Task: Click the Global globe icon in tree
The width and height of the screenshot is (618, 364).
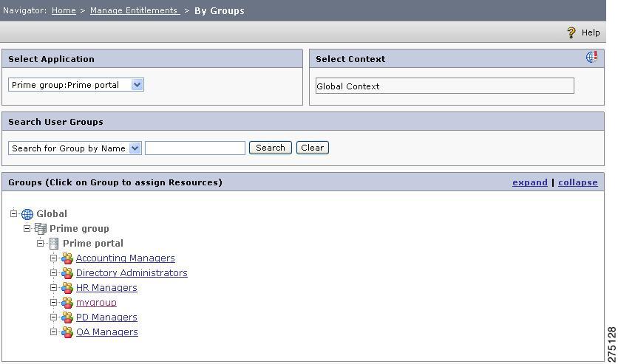Action: 27,214
